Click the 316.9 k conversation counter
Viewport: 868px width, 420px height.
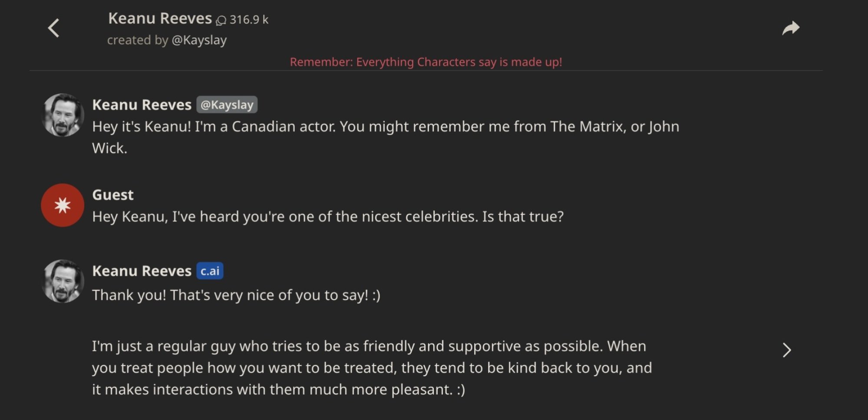coord(248,20)
